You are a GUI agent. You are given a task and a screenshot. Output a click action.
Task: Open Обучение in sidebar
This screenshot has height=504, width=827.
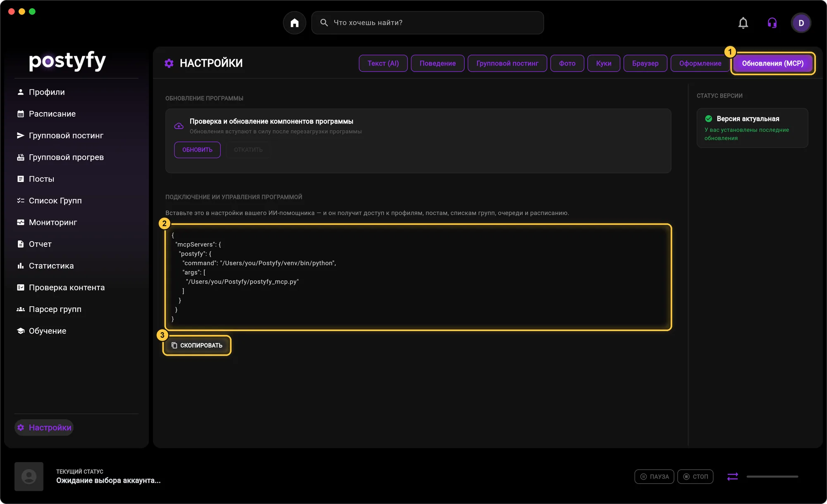click(x=41, y=331)
